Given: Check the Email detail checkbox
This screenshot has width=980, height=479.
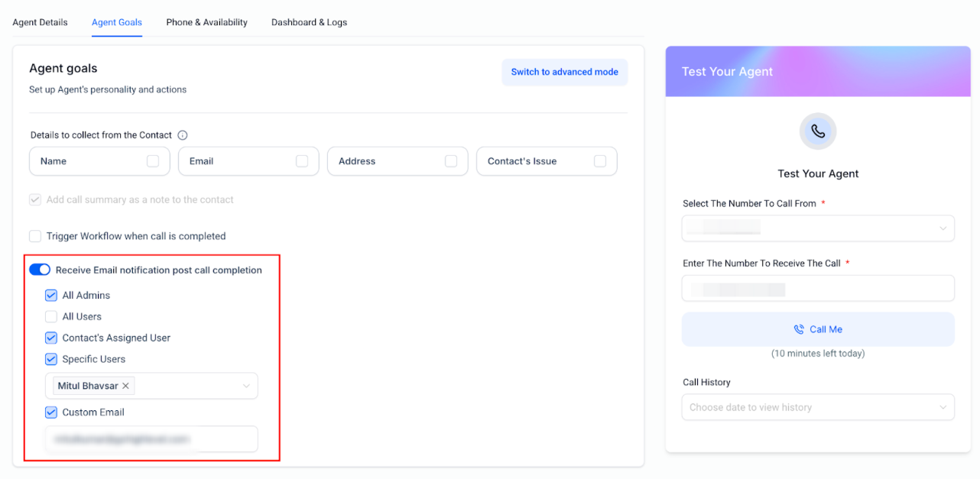Looking at the screenshot, I should pos(302,161).
